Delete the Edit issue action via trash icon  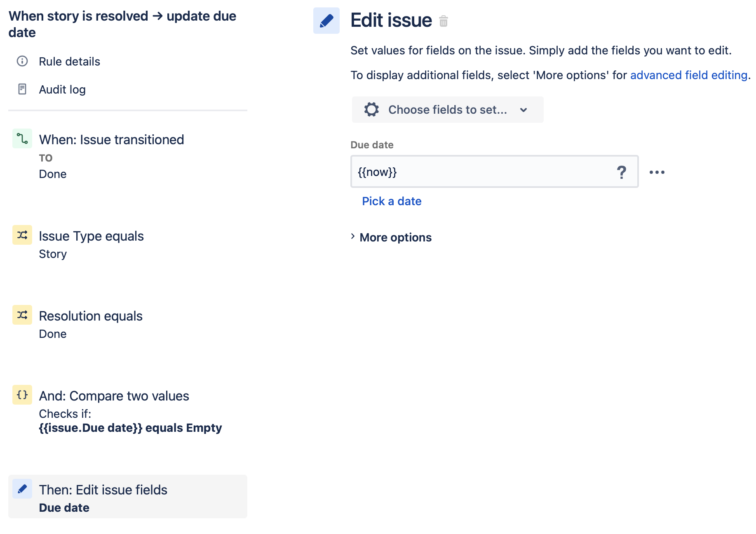pos(443,22)
